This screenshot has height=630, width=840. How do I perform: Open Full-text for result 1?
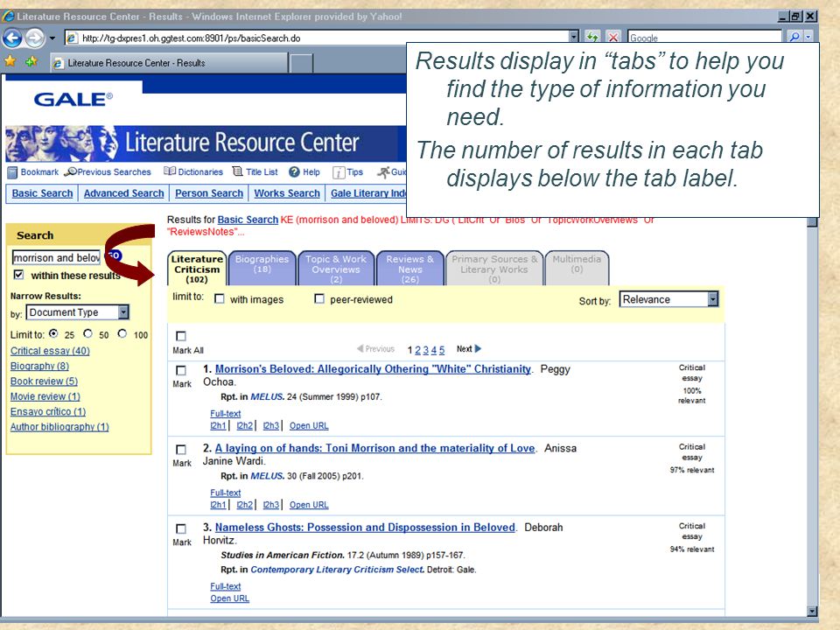coord(226,414)
